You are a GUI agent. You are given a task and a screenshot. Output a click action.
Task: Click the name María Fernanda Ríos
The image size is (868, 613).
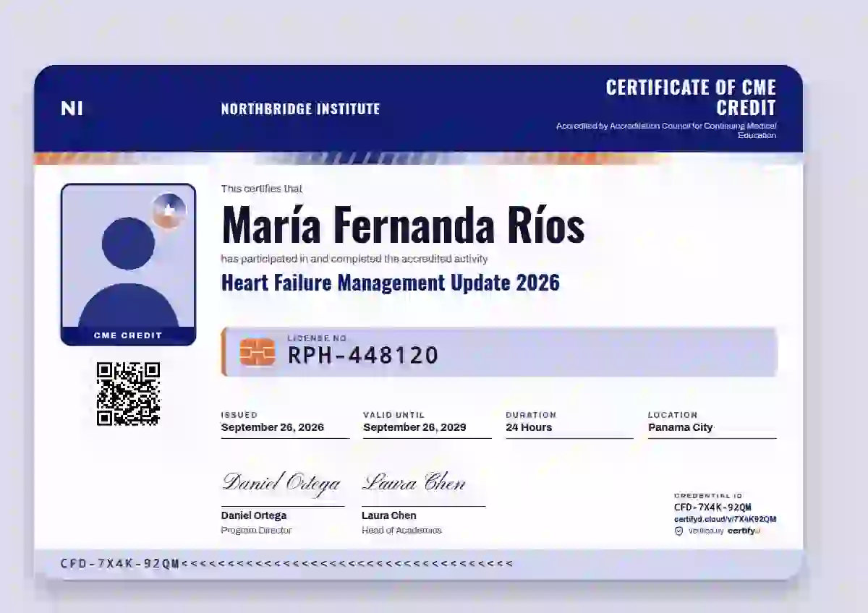[x=403, y=225]
